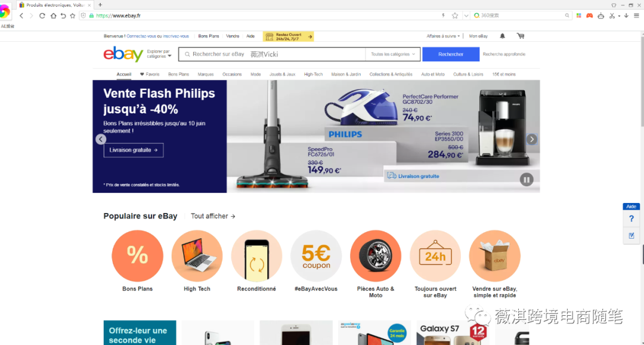Open Recherche approfondie link
The width and height of the screenshot is (644, 345).
(504, 54)
